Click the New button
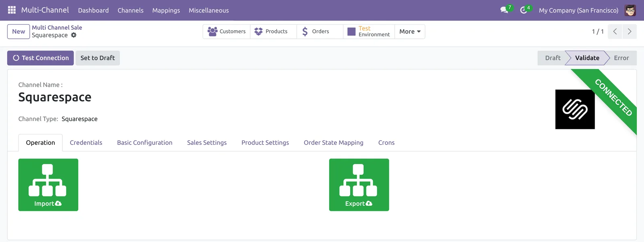Image resolution: width=644 pixels, height=242 pixels. pos(19,31)
